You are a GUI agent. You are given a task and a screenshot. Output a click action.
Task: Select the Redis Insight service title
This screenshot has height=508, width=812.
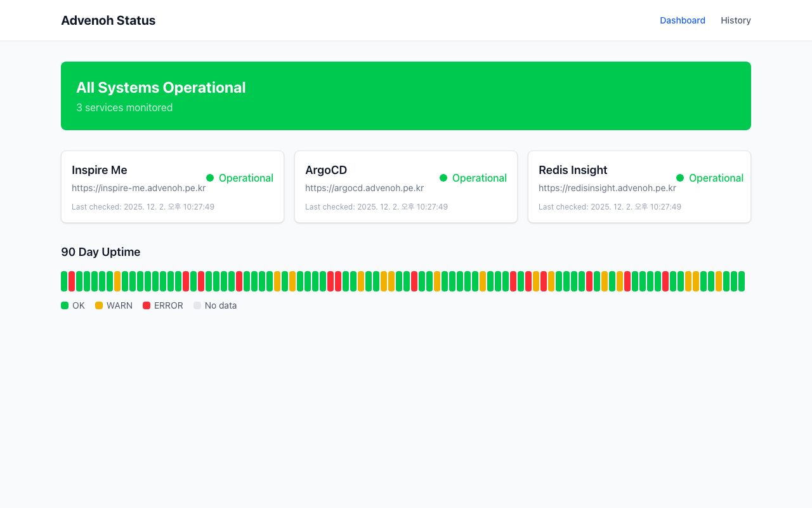(x=573, y=170)
